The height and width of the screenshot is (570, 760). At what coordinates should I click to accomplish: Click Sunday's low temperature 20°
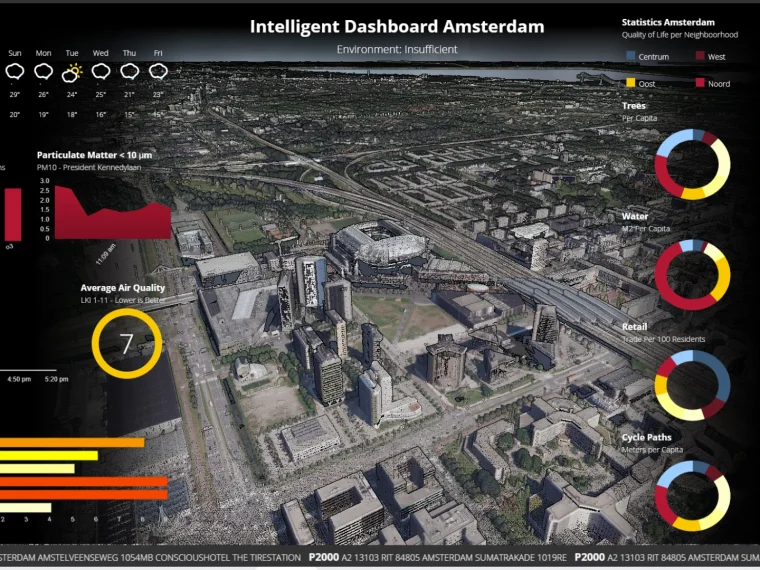15,115
